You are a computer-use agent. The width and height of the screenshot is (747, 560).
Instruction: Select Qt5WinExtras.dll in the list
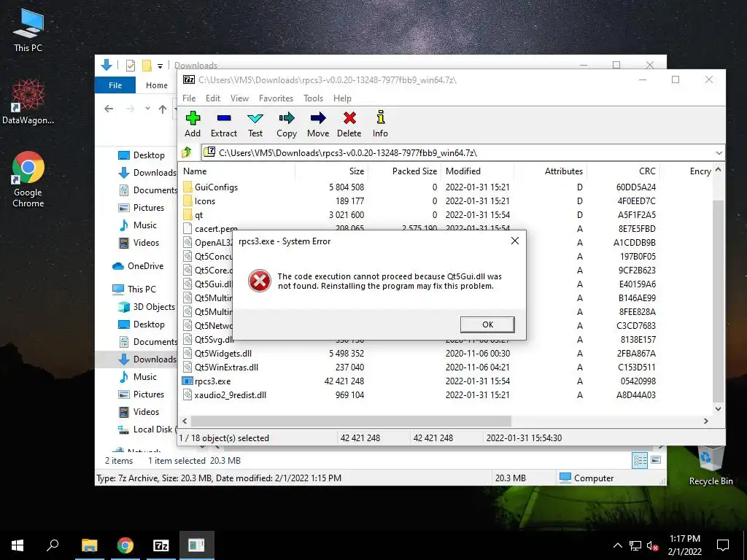(x=226, y=367)
